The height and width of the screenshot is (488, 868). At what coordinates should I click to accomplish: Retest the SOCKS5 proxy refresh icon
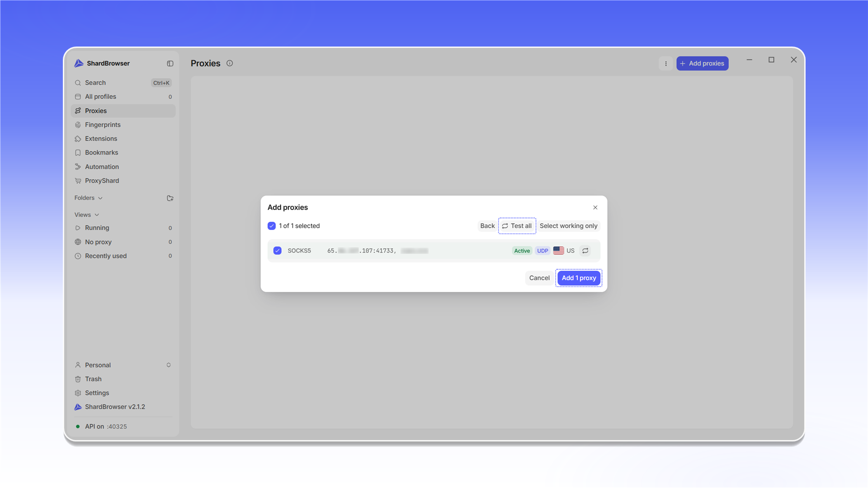585,251
